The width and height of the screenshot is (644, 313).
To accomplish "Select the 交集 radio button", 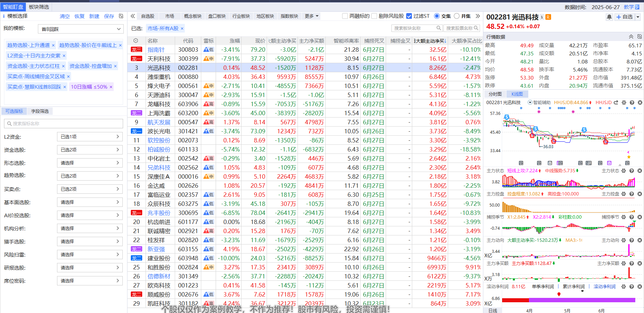I will pos(437,16).
